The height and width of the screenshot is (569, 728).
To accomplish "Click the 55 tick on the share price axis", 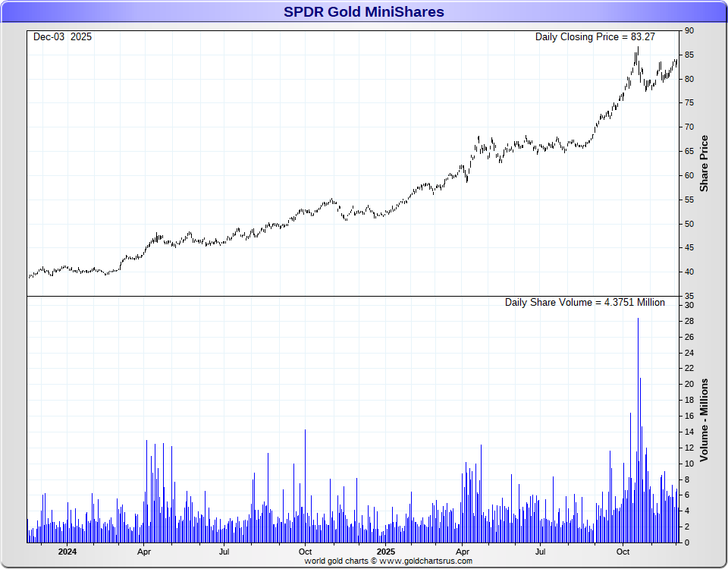I will point(689,200).
